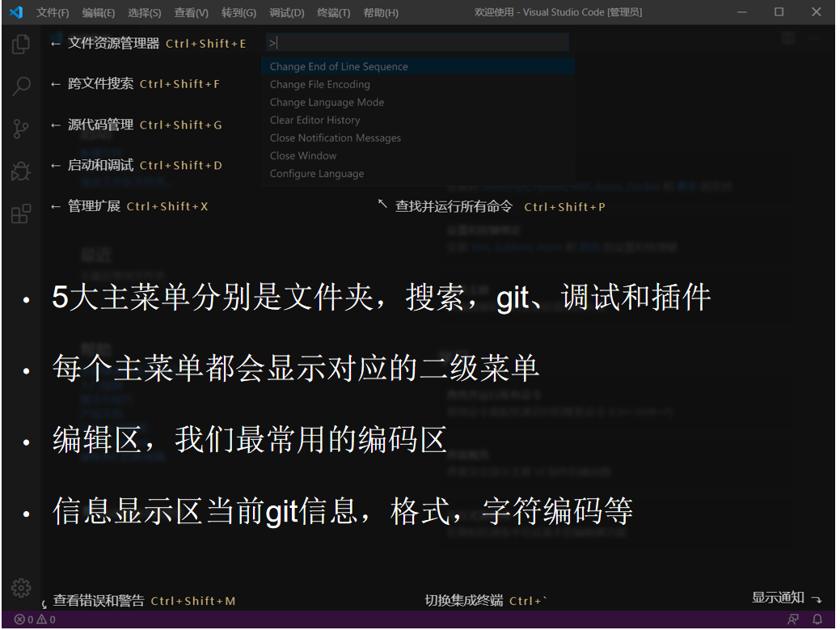Viewport: 840px width, 630px height.
Task: Open the Debug bug icon in activity bar
Action: pos(21,171)
